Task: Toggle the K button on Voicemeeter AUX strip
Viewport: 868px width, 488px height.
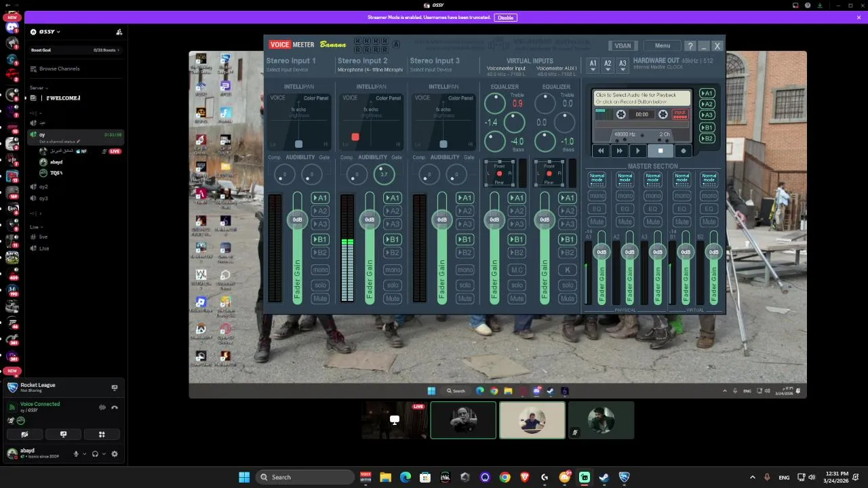Action: [x=568, y=270]
